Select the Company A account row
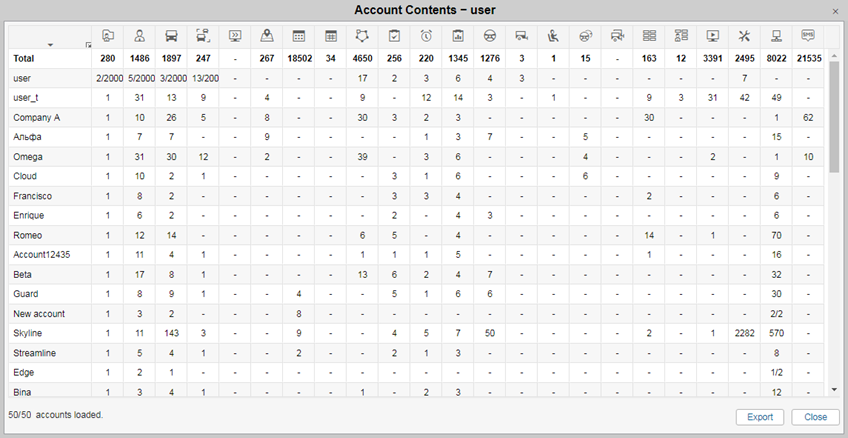This screenshot has width=848, height=438. coord(416,117)
